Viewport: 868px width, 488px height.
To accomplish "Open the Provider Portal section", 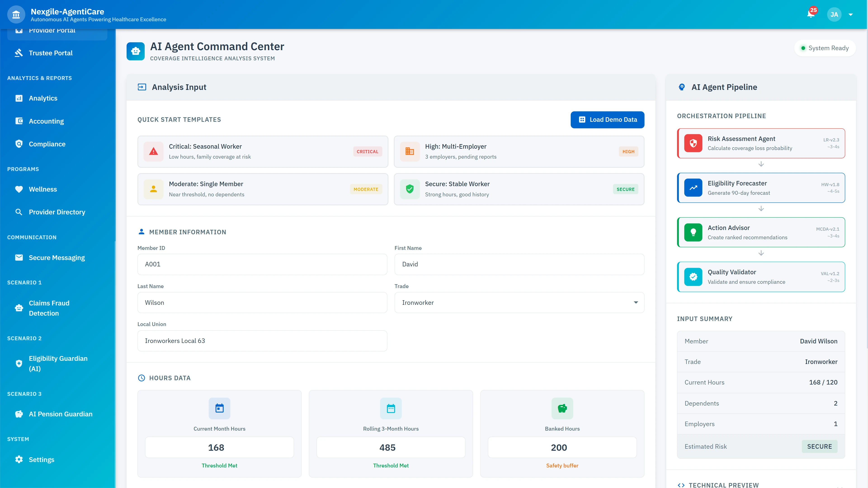I will click(52, 30).
